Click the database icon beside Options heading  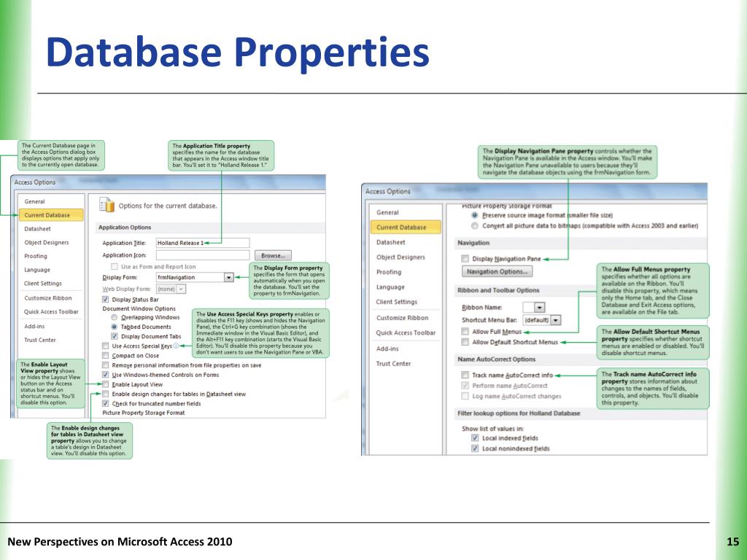pyautogui.click(x=107, y=205)
